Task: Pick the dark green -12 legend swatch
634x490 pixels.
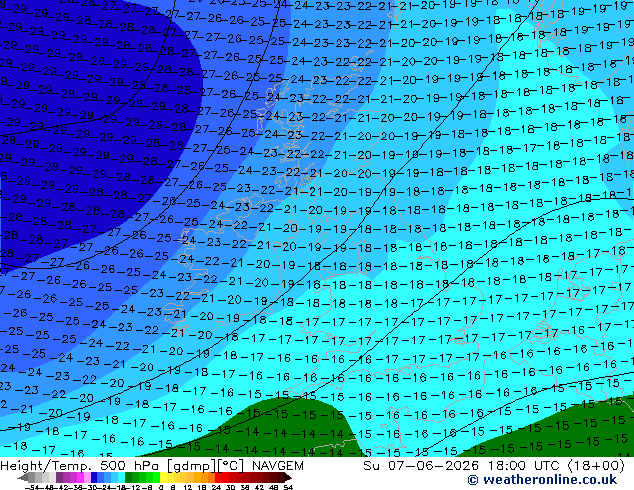Action: [128, 477]
